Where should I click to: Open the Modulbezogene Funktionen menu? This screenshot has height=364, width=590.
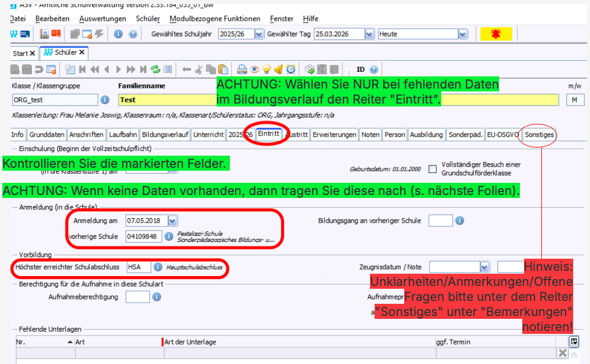[x=215, y=19]
